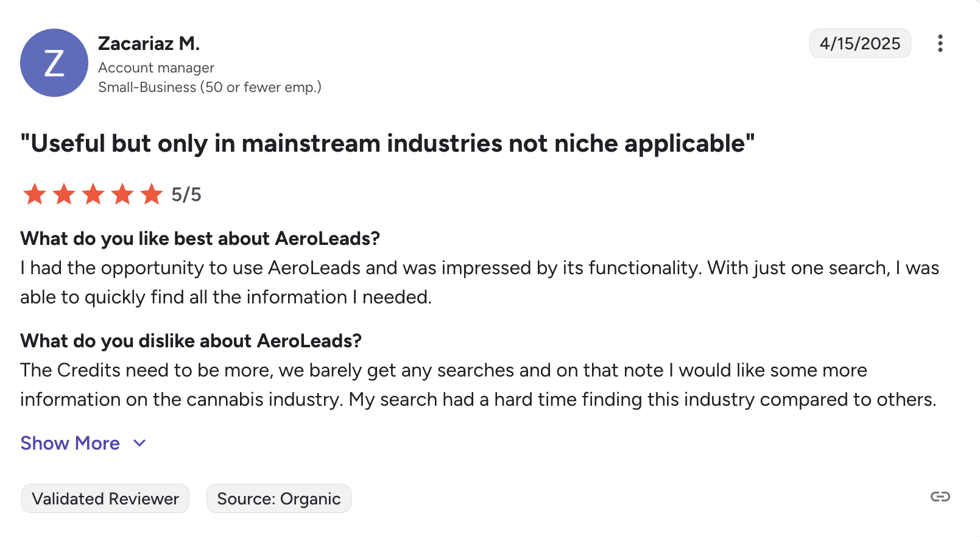Click the third rating star
The width and height of the screenshot is (980, 541).
[x=93, y=194]
